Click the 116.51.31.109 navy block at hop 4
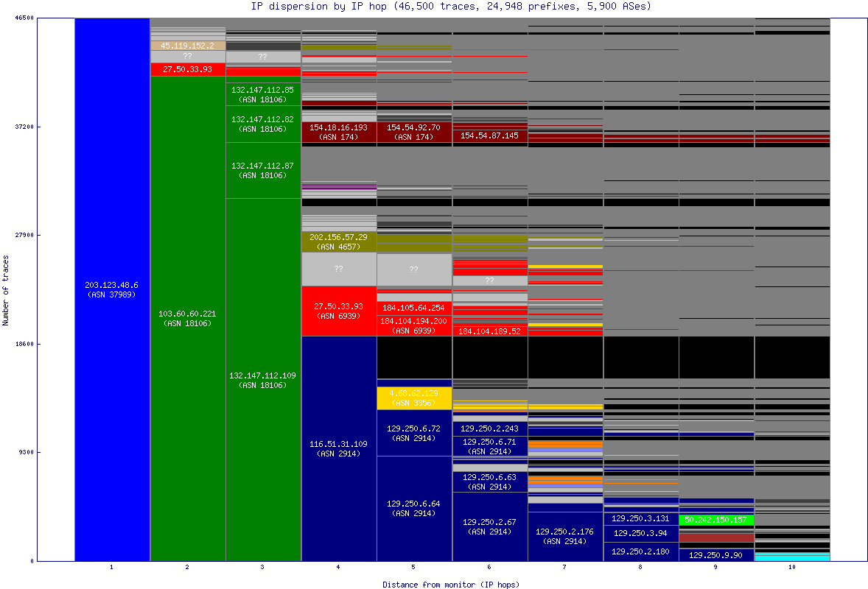 pos(338,449)
